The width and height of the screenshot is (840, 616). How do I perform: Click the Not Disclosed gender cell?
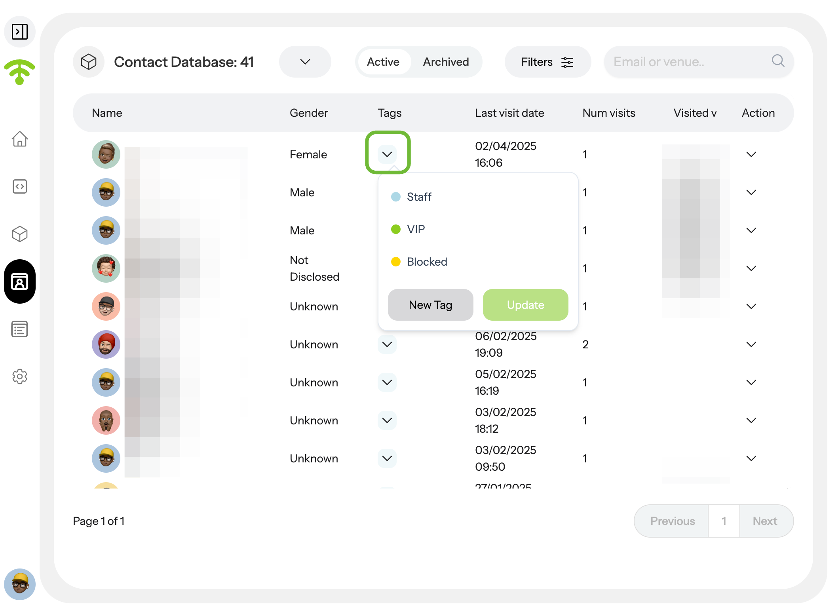coord(314,268)
